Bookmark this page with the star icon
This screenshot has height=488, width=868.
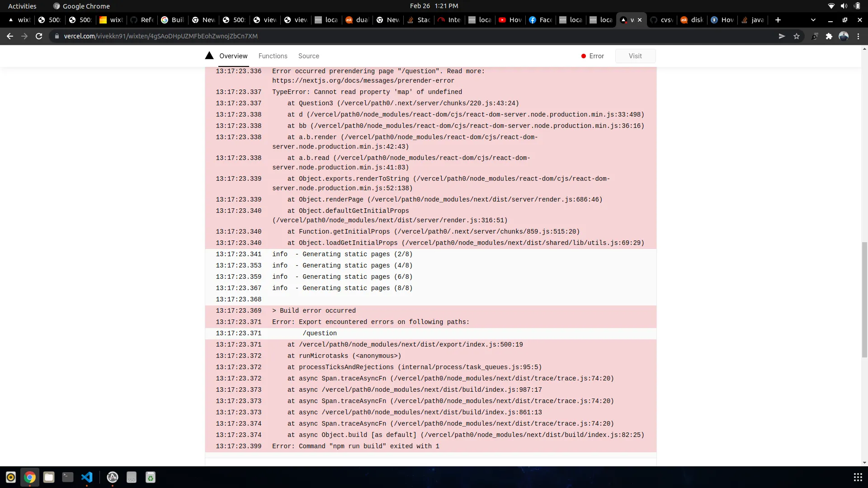(x=797, y=36)
